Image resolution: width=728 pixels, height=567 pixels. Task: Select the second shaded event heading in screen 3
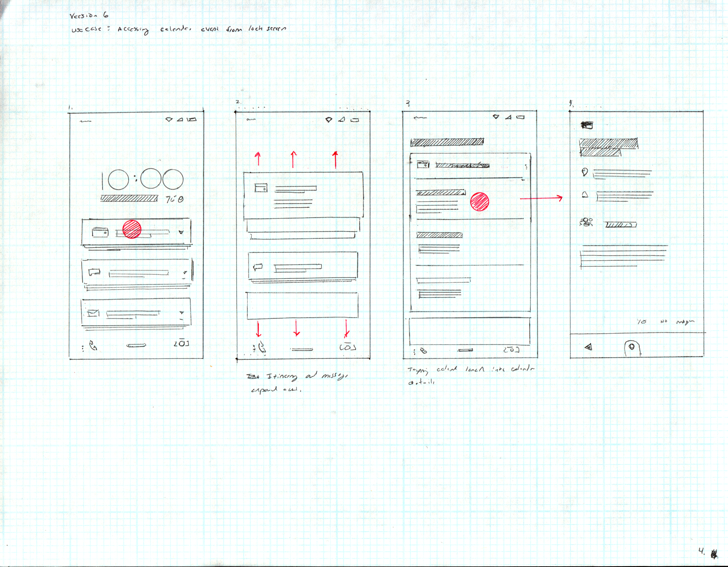pyautogui.click(x=439, y=235)
